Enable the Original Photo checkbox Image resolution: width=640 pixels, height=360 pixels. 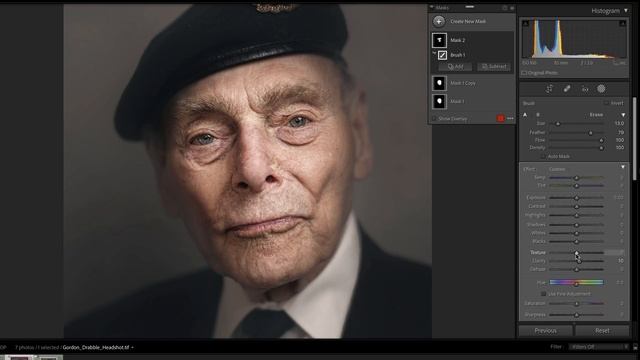click(x=524, y=73)
